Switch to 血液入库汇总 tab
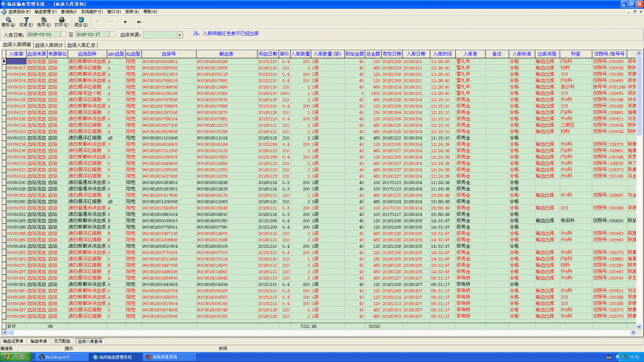The image size is (644, 362). [x=81, y=45]
